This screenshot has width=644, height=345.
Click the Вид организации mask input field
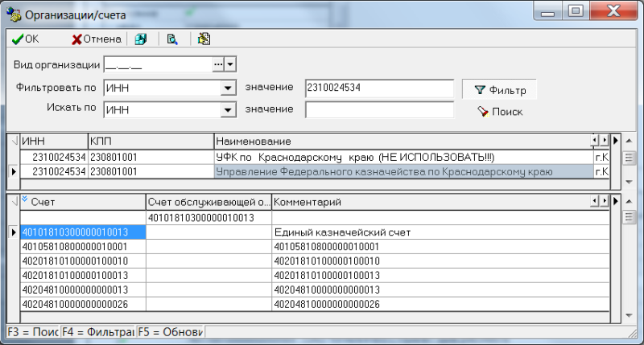(158, 65)
